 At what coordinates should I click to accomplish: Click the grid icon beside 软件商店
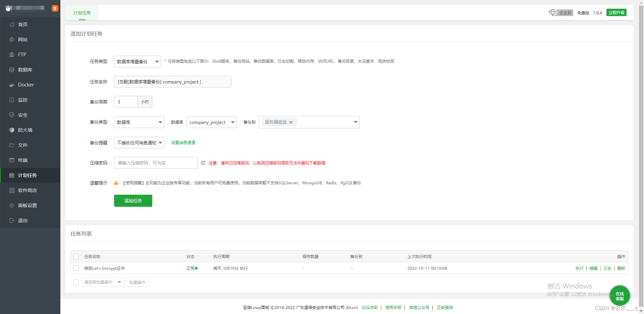[12, 190]
